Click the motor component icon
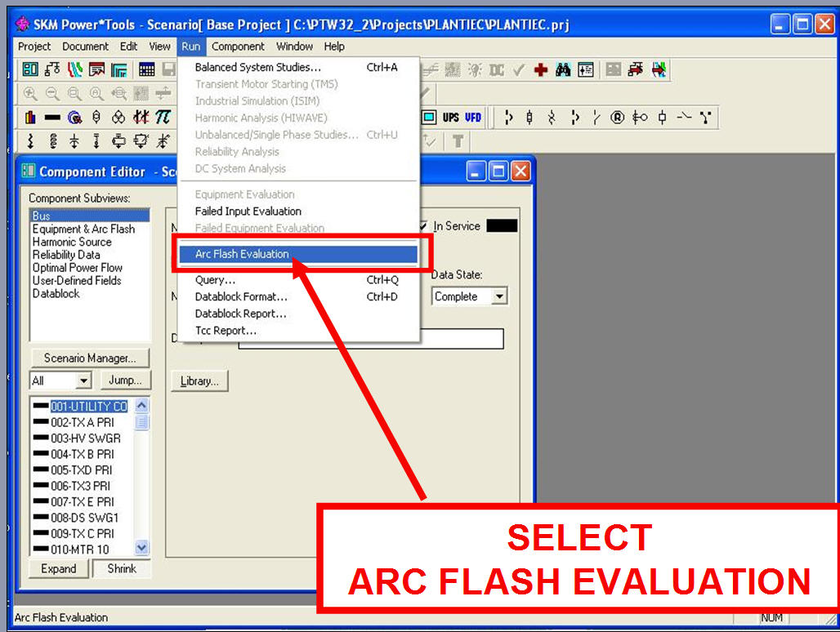Viewport: 840px width, 632px height. [75, 118]
